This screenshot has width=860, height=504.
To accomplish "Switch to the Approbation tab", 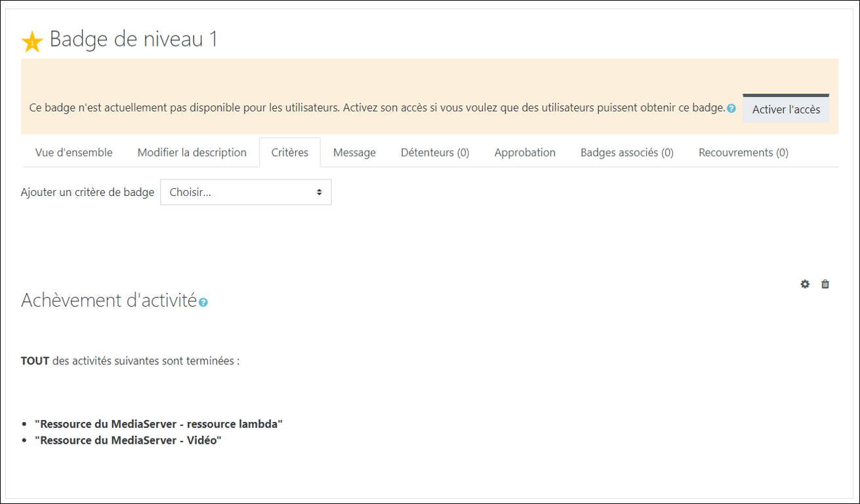I will [525, 153].
